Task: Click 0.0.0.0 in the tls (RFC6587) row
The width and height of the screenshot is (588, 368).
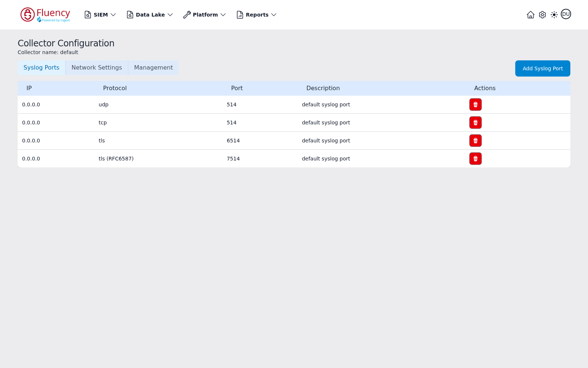Action: pyautogui.click(x=31, y=159)
